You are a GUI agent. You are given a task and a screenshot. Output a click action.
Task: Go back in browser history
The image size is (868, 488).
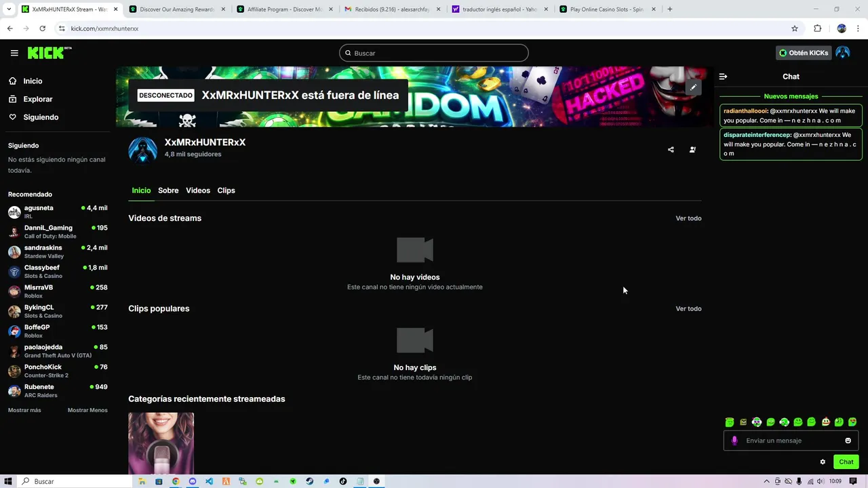tap(9, 28)
